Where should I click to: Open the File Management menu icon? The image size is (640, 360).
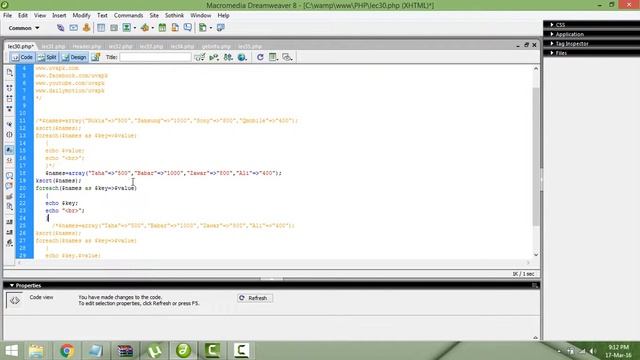228,58
